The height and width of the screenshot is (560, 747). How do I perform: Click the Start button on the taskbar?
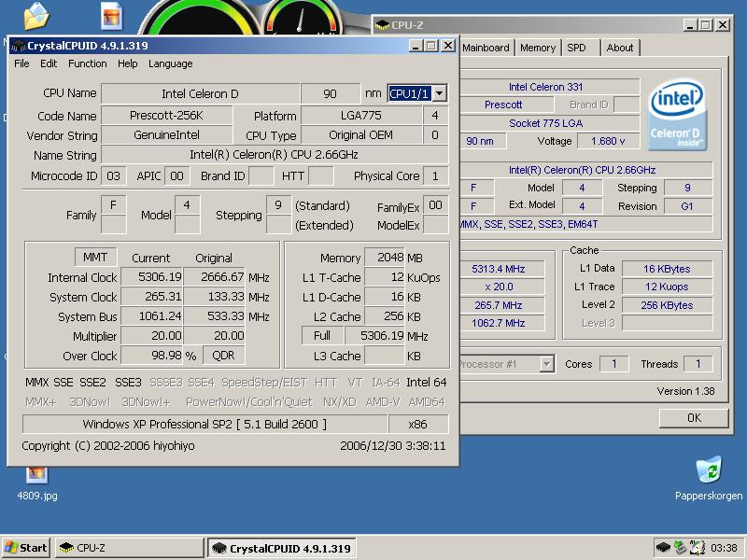coord(26,548)
